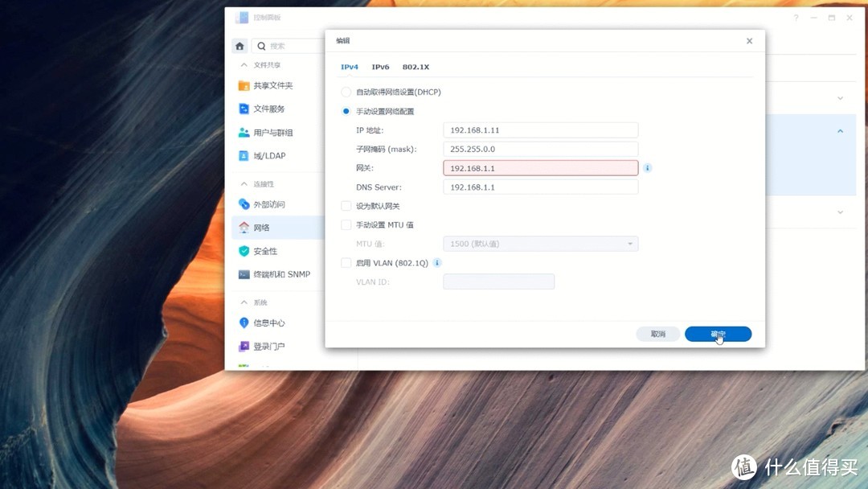Select manual network configuration radio
This screenshot has height=489, width=868.
(346, 111)
